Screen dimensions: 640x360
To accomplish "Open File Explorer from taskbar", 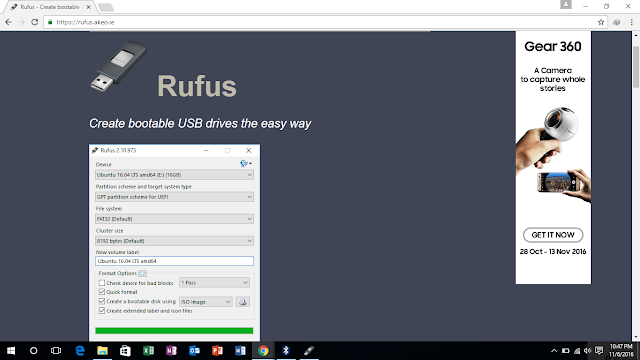I will tap(102, 351).
